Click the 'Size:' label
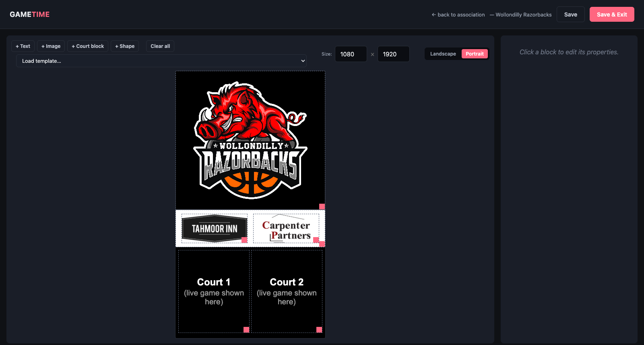 point(327,54)
